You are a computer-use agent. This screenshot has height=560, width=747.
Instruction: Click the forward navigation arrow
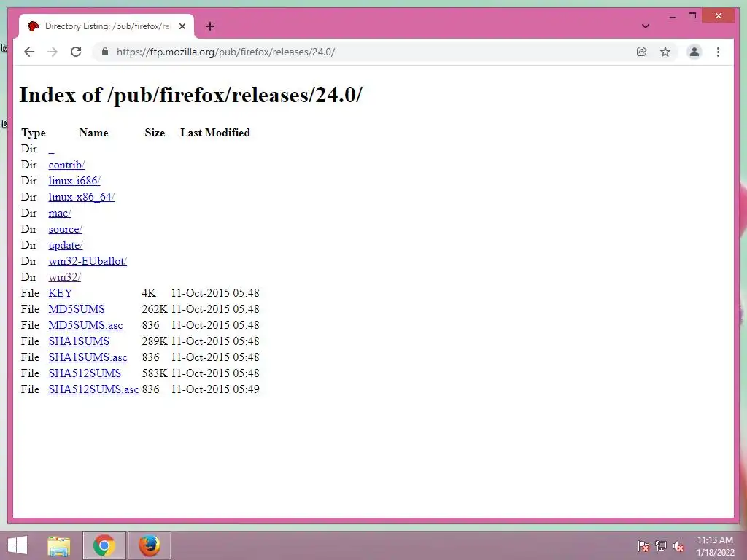(x=53, y=52)
